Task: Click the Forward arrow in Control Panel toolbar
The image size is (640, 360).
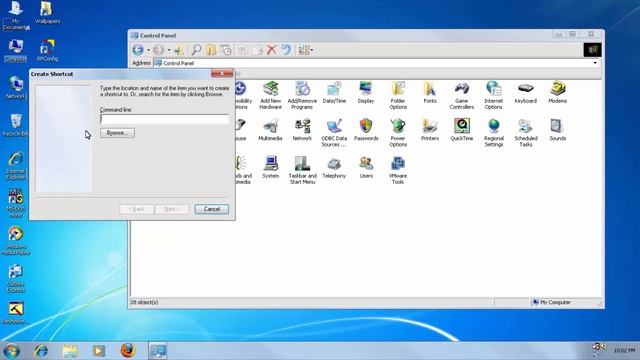Action: (x=159, y=50)
